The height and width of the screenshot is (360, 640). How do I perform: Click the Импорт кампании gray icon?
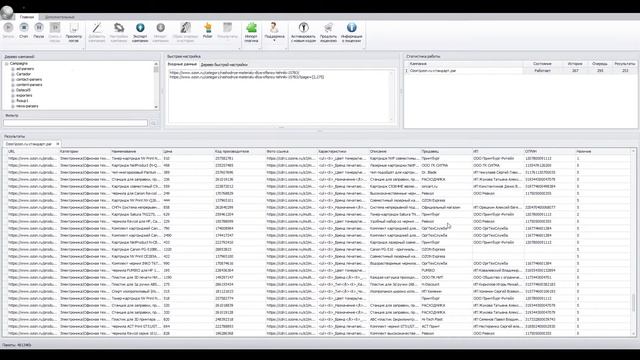click(x=160, y=33)
